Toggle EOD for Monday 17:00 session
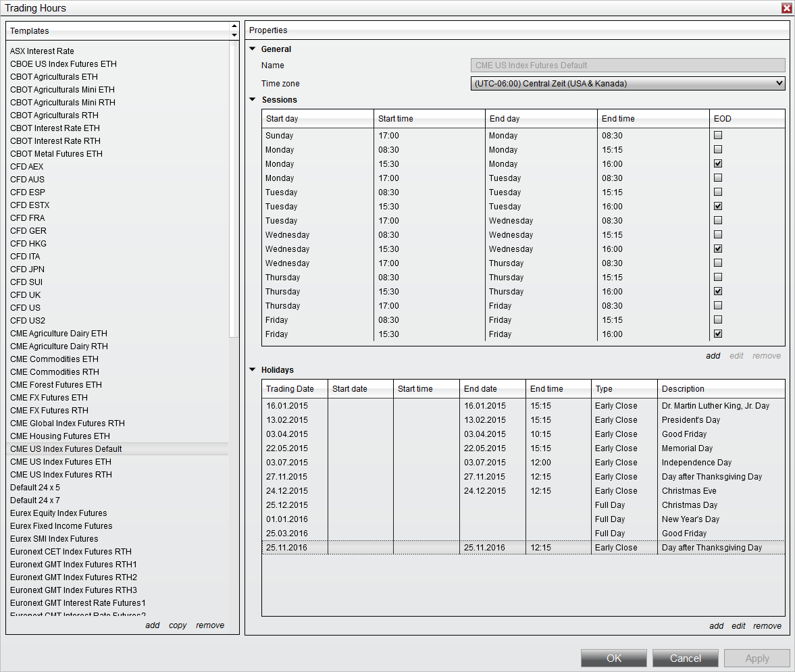Viewport: 795px width, 672px height. click(x=718, y=178)
